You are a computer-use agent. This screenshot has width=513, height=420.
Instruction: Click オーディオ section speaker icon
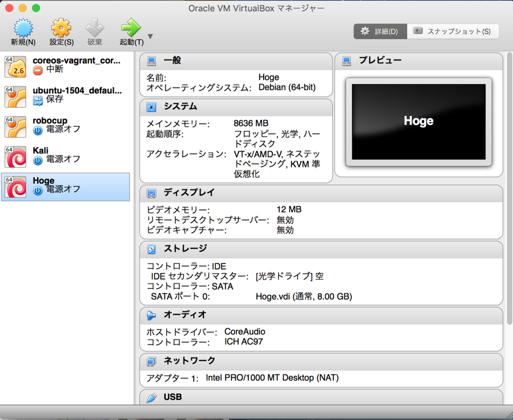(x=151, y=315)
